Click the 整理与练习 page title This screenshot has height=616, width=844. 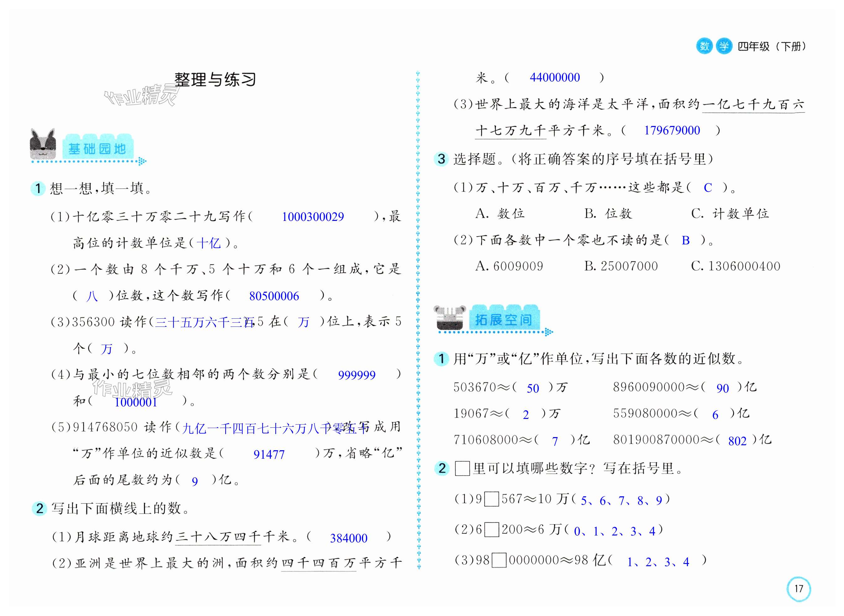coord(215,79)
